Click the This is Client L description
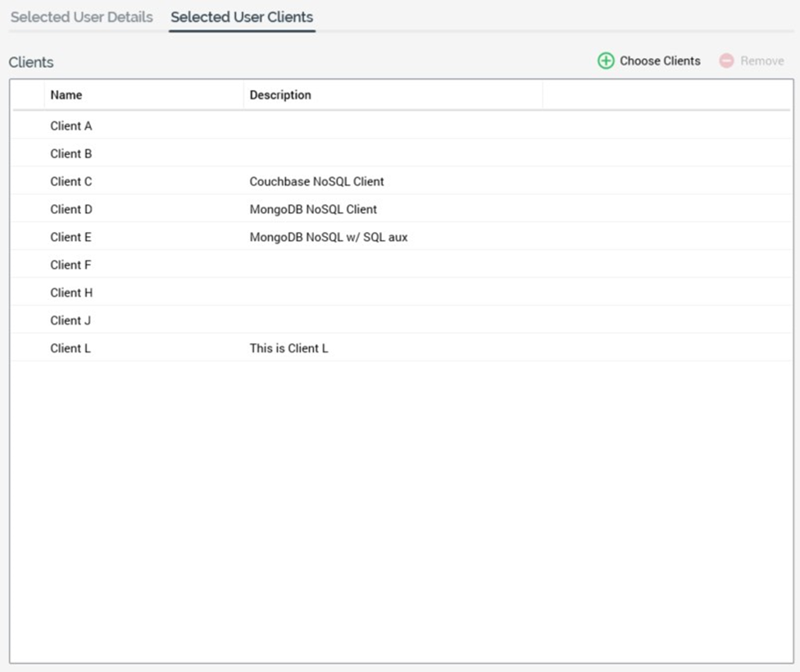 coord(289,349)
